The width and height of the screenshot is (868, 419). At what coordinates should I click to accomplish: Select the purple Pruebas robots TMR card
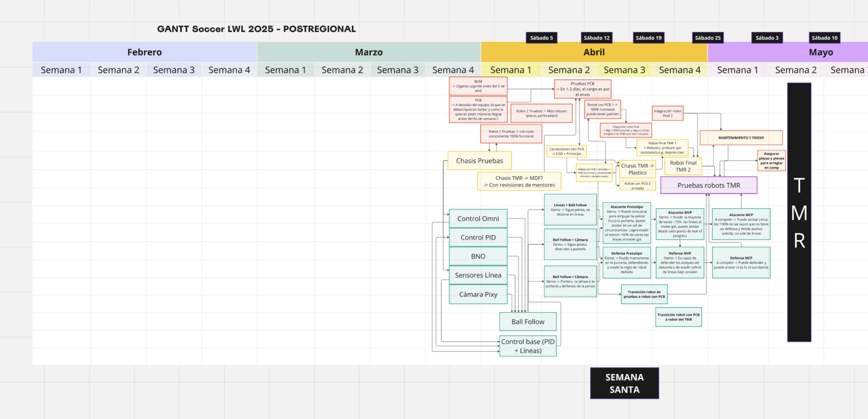point(709,185)
